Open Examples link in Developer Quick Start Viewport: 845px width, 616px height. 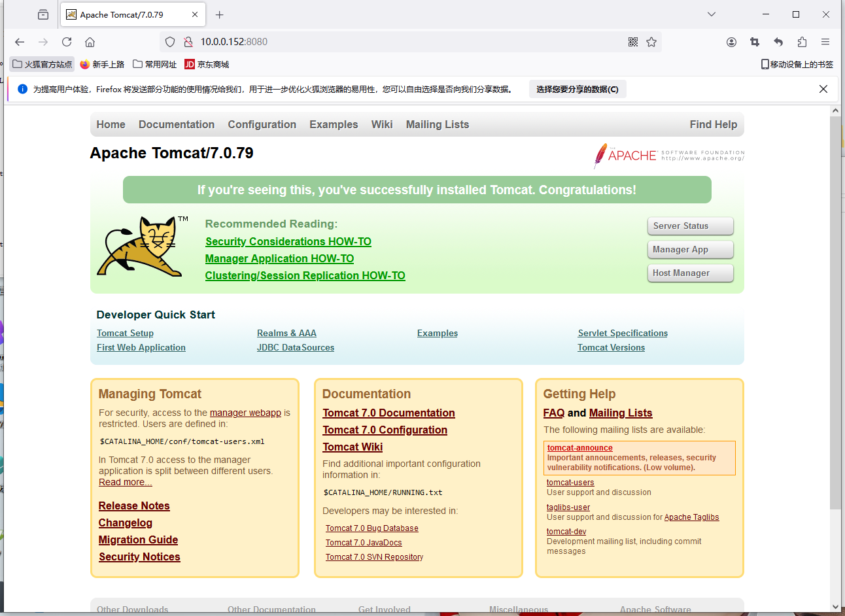(438, 334)
